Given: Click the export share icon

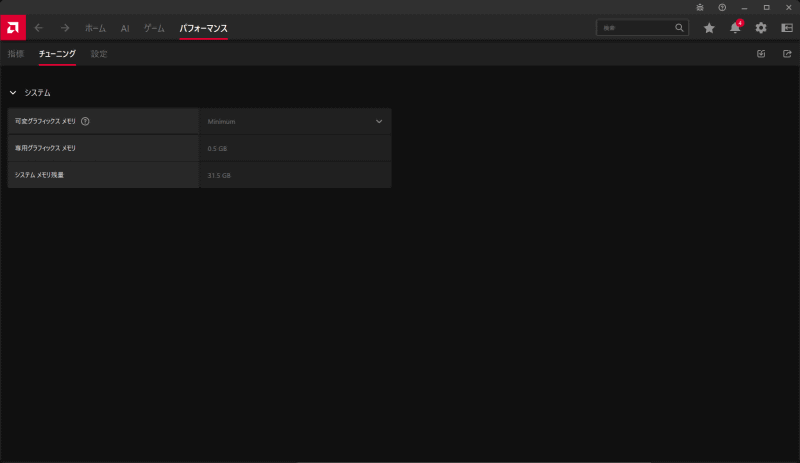Looking at the screenshot, I should pos(787,54).
